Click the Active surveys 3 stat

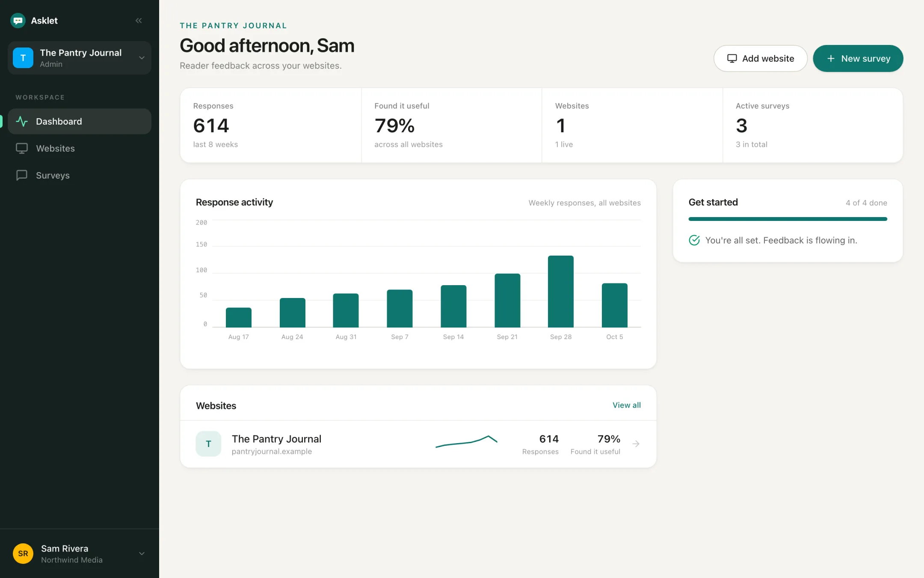(813, 125)
